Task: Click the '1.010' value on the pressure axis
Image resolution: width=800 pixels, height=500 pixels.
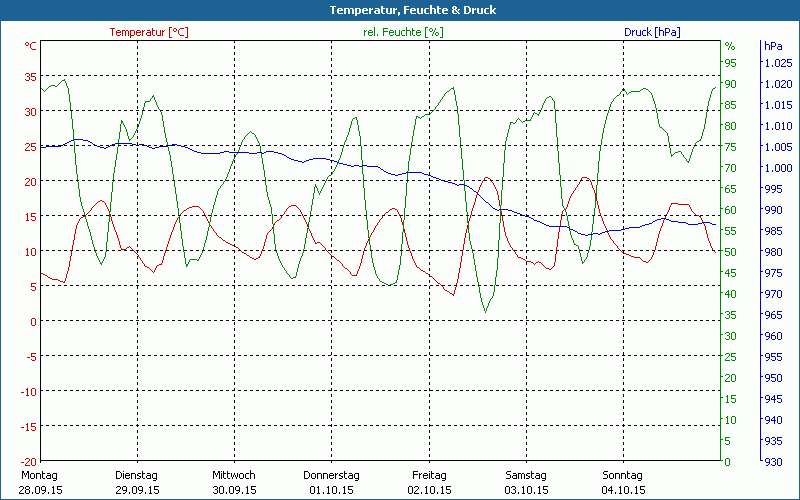Action: tap(778, 126)
